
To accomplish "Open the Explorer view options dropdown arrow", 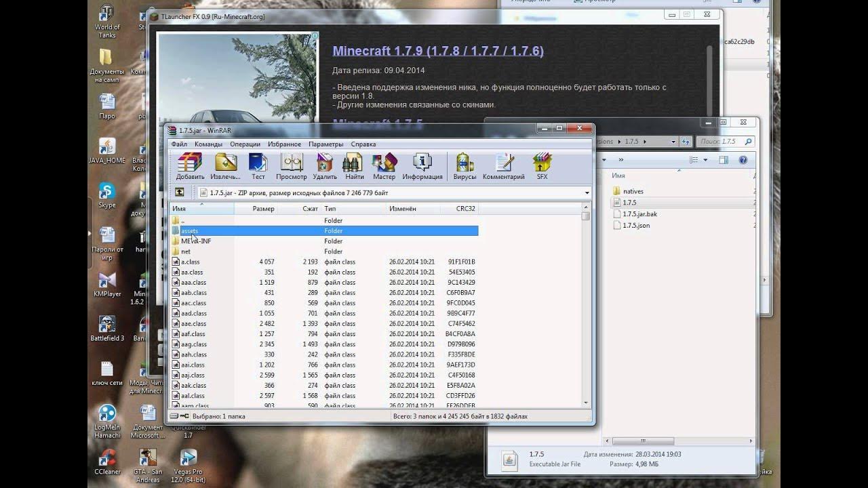I will point(705,160).
